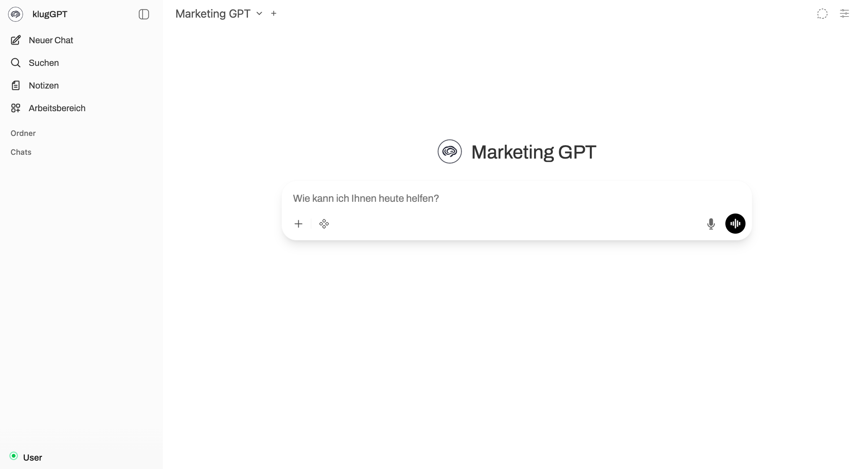The image size is (868, 469).
Task: Click the klugGPT logo in sidebar
Action: point(16,14)
